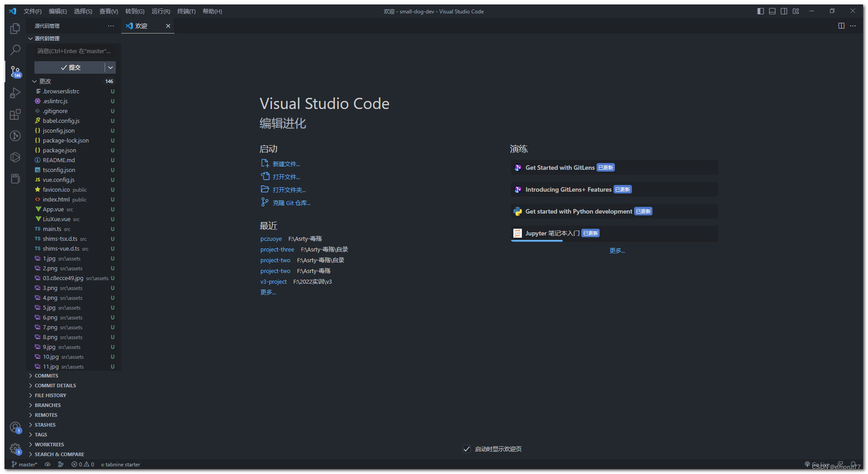Screen dimensions: 868x474
Task: Expand the SEARCH & COMPARE section
Action: (74, 454)
